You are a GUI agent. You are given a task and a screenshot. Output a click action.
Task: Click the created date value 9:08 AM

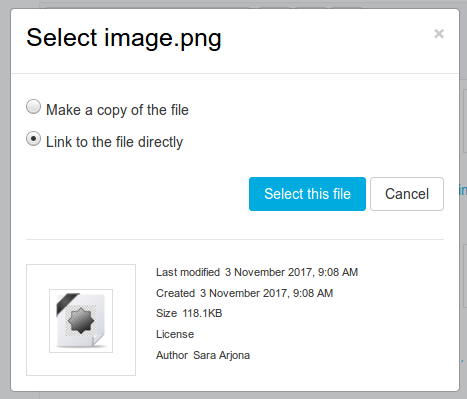(313, 293)
